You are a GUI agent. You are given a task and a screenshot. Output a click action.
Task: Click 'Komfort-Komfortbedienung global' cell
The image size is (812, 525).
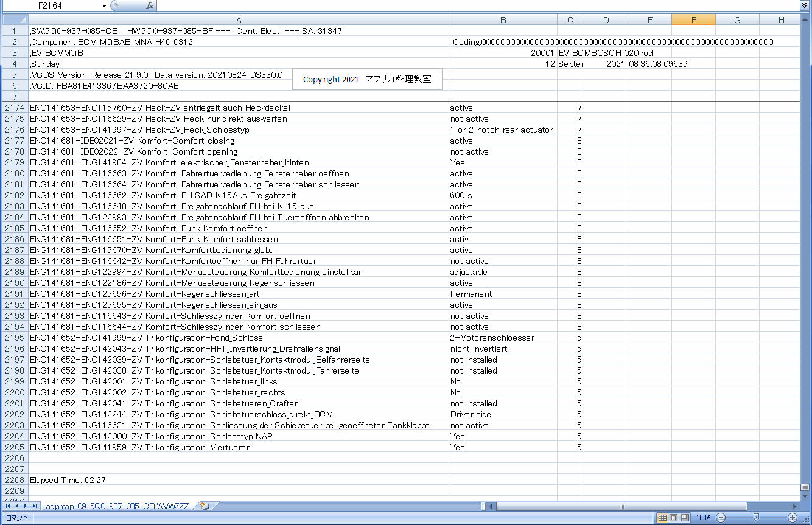(239, 250)
